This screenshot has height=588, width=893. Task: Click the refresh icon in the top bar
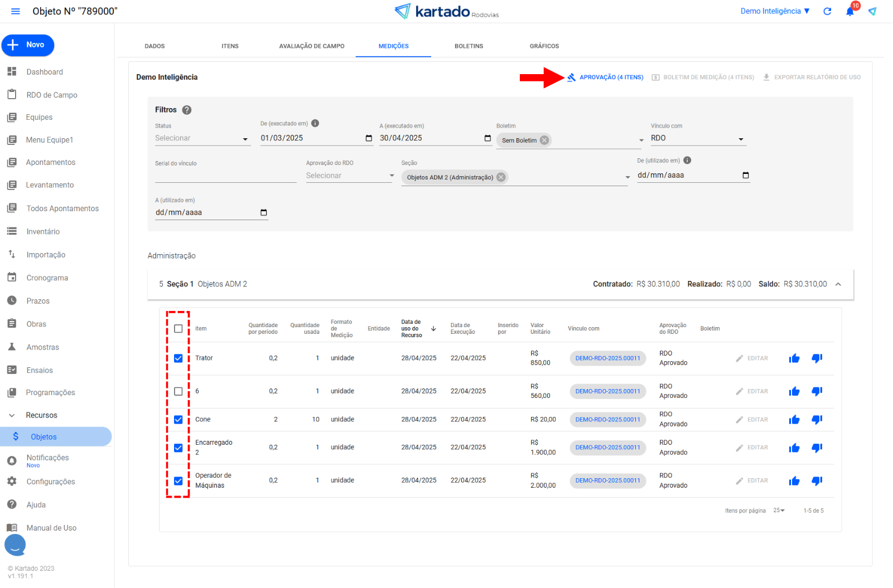(x=827, y=12)
